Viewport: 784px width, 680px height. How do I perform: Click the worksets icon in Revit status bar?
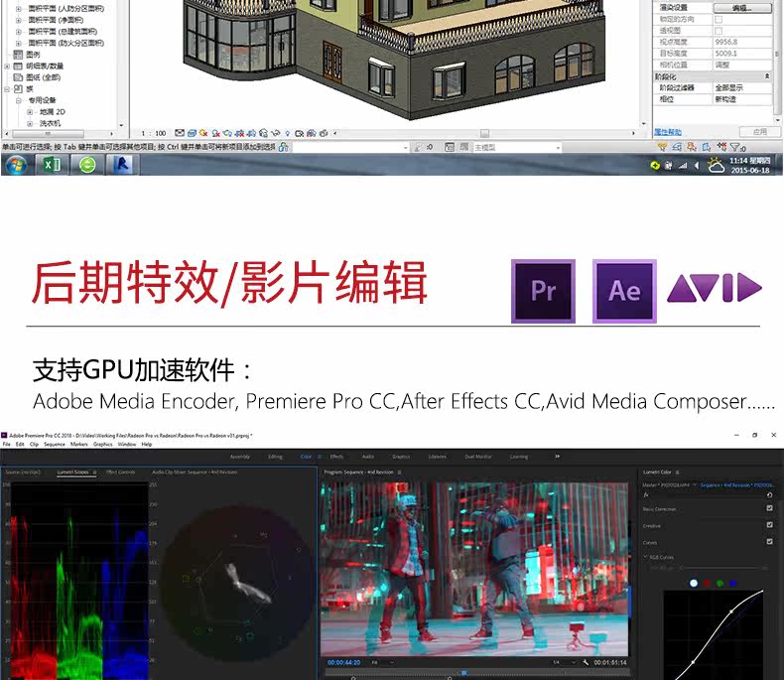[284, 147]
